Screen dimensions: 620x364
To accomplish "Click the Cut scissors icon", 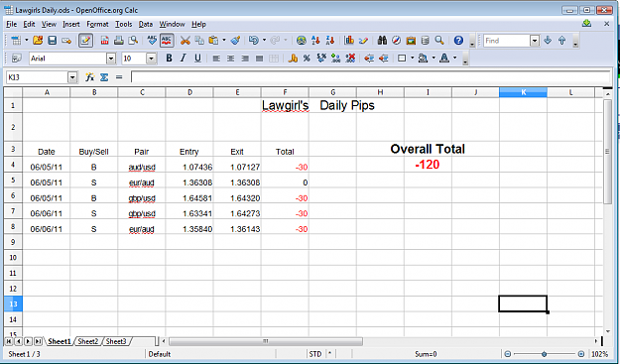I will [x=186, y=41].
